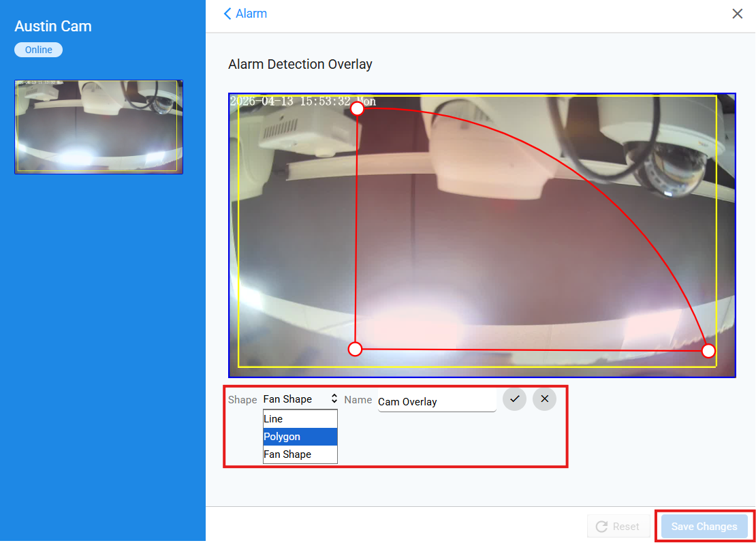Click the Reset refresh icon
Screen dimensions: 756x543
(601, 527)
